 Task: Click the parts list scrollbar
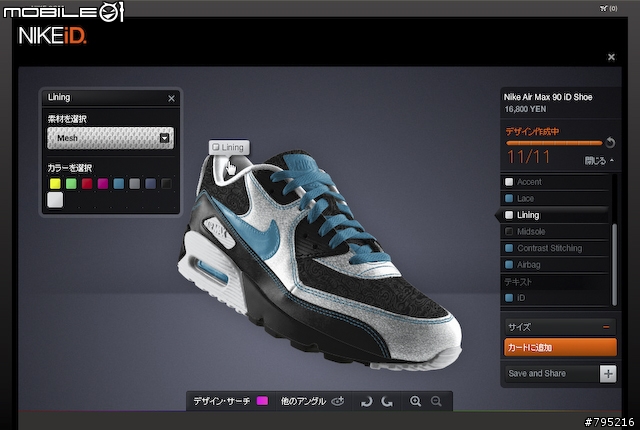[x=614, y=264]
